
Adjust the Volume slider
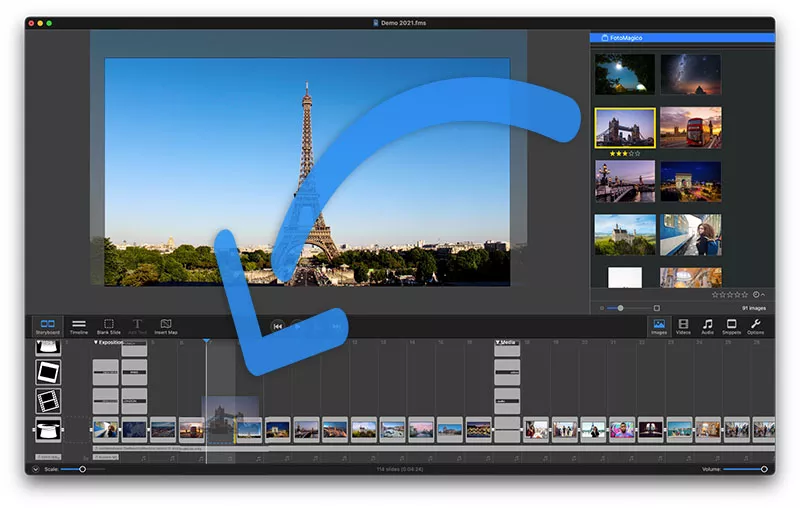tap(745, 469)
